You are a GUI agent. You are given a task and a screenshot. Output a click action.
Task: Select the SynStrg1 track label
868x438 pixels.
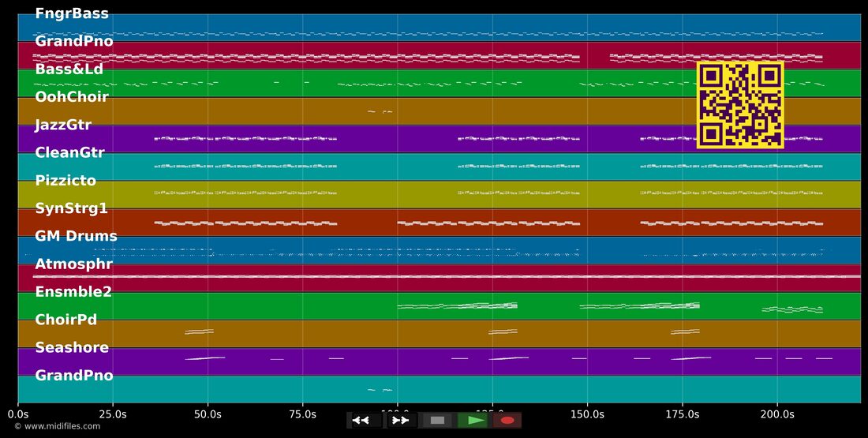71,209
